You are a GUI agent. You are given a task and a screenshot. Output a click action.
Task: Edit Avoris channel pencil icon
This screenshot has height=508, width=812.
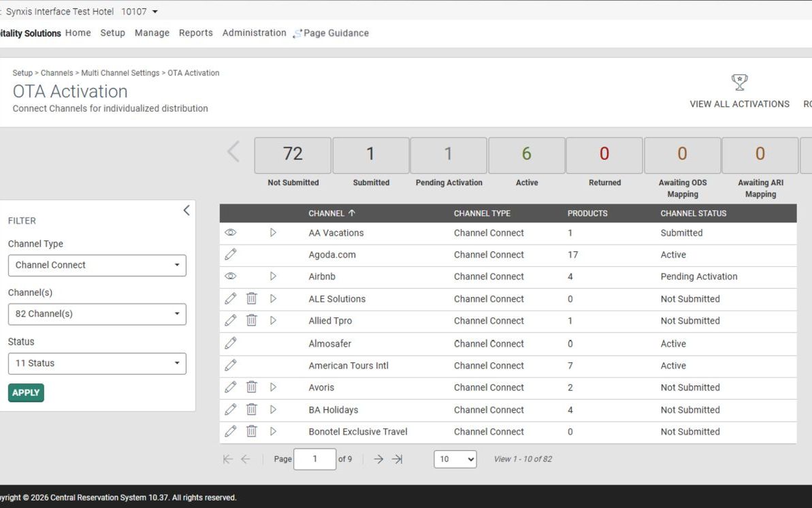pyautogui.click(x=231, y=387)
